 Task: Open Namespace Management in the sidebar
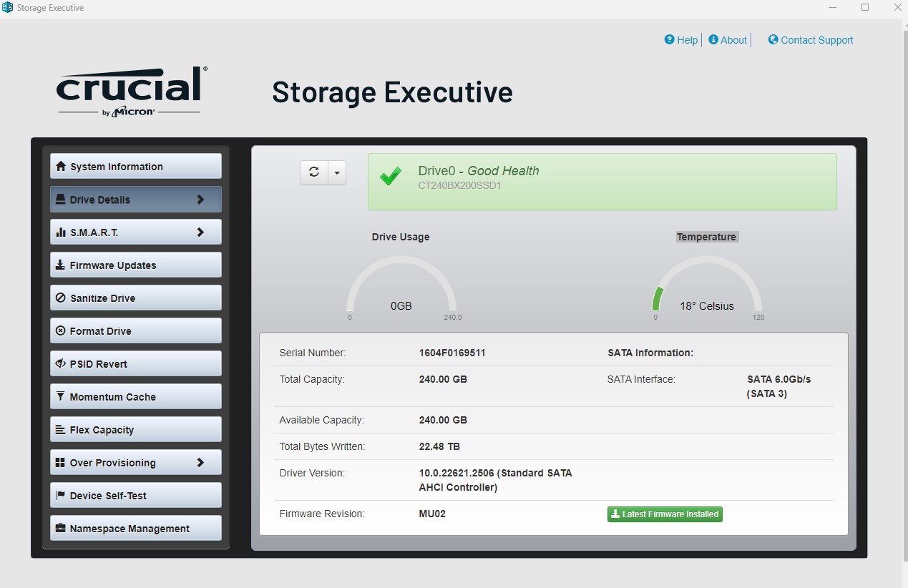135,529
